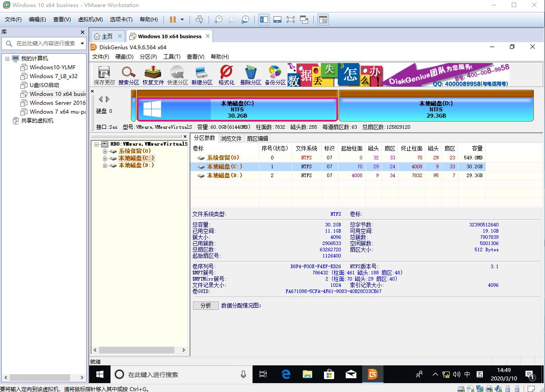Image resolution: width=545 pixels, height=392 pixels.
Task: Select the 格式化 format icon
Action: click(225, 74)
